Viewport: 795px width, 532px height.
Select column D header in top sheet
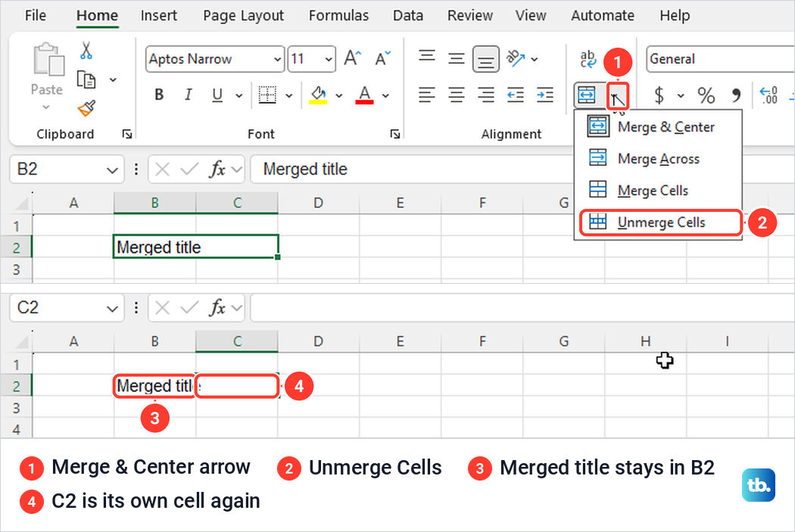click(319, 203)
